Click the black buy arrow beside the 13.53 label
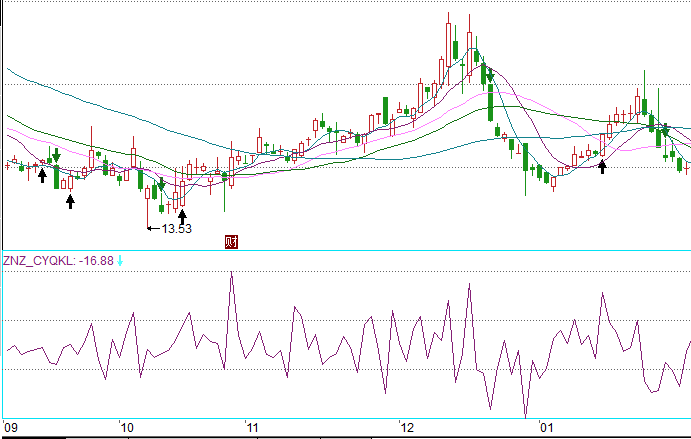The image size is (691, 439). [x=182, y=216]
